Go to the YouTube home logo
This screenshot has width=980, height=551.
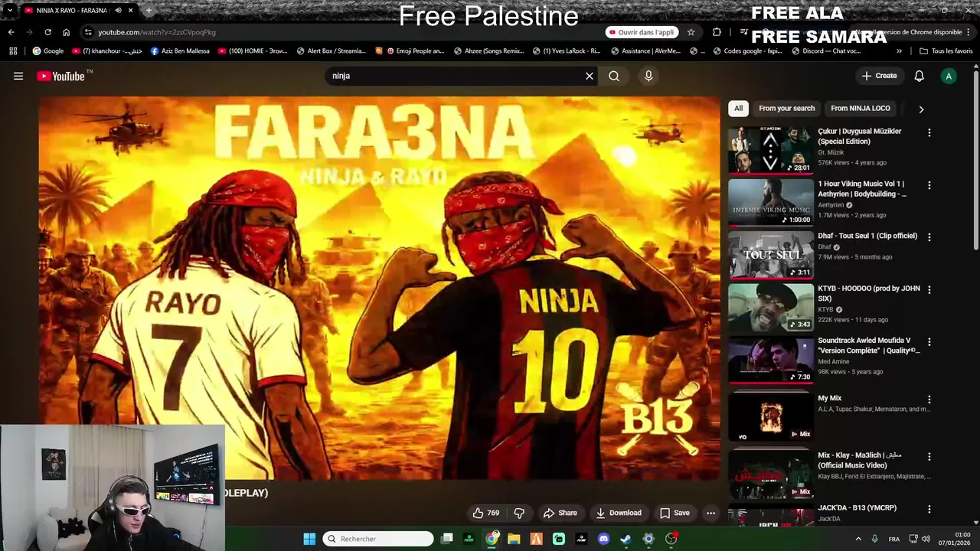click(60, 76)
